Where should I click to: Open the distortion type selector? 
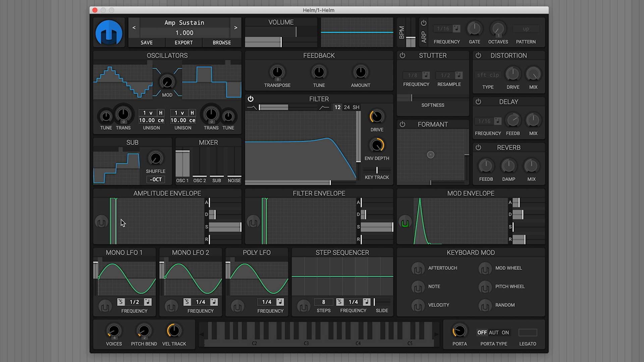pyautogui.click(x=488, y=75)
